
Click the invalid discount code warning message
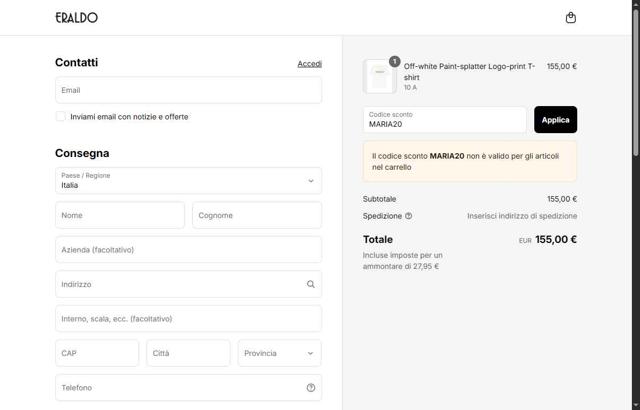[x=470, y=162]
